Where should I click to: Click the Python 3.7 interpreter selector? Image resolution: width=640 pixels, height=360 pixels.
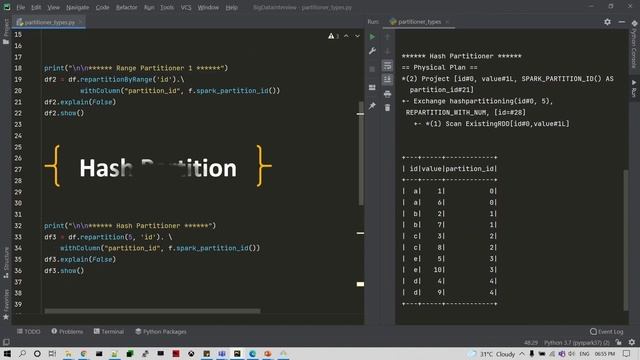576,342
